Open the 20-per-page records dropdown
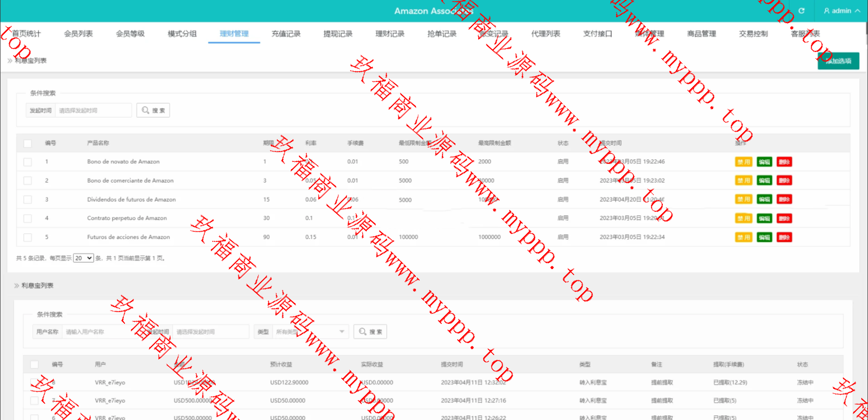The image size is (868, 420). pos(83,258)
